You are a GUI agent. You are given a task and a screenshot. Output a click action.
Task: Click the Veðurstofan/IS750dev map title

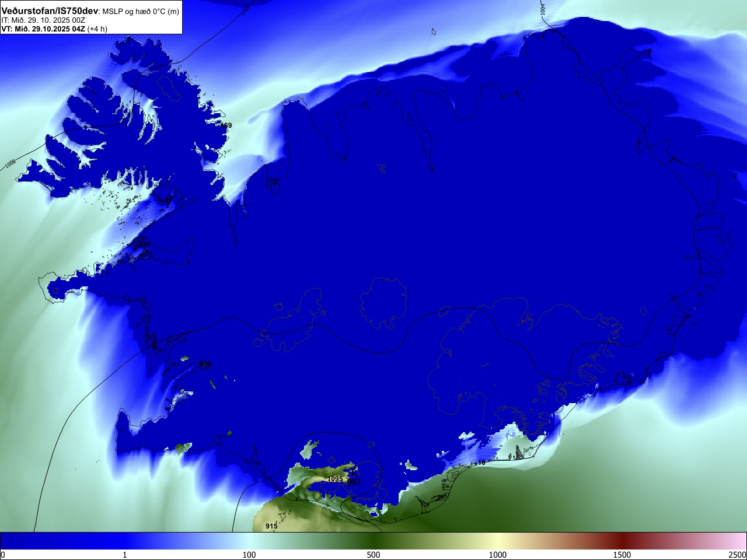(x=50, y=11)
